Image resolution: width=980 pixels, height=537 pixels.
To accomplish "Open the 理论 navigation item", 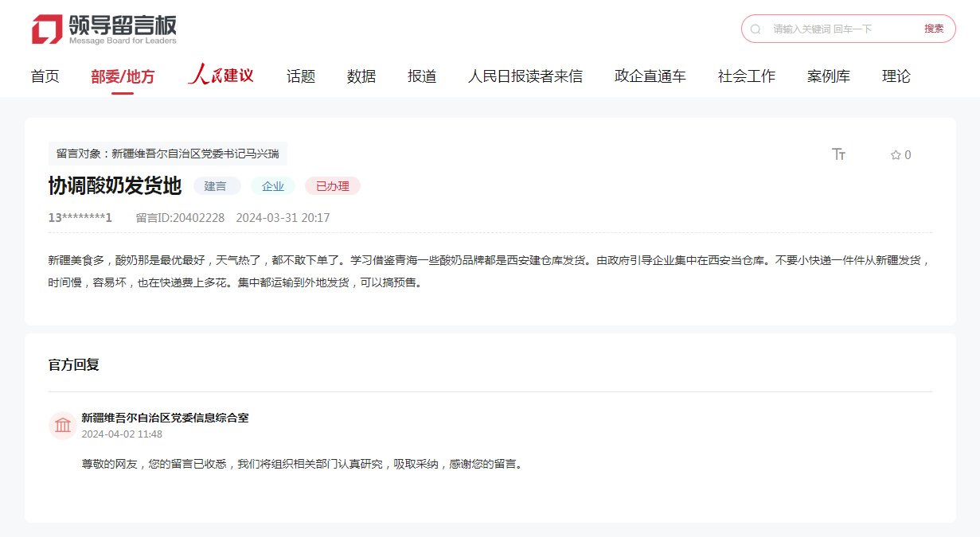I will coord(896,76).
